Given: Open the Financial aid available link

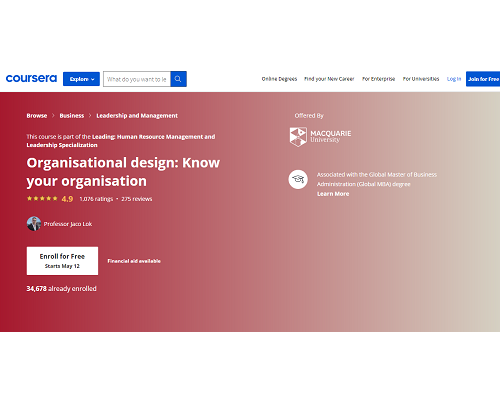Looking at the screenshot, I should click(x=134, y=261).
